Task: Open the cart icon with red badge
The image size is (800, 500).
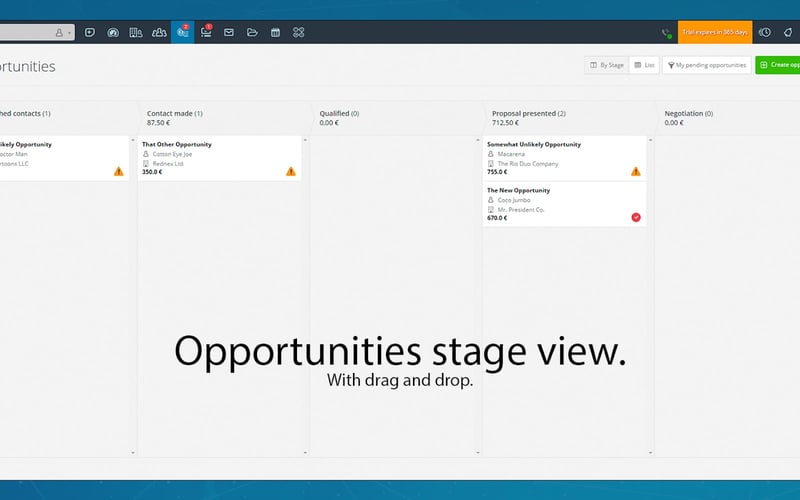Action: [206, 32]
